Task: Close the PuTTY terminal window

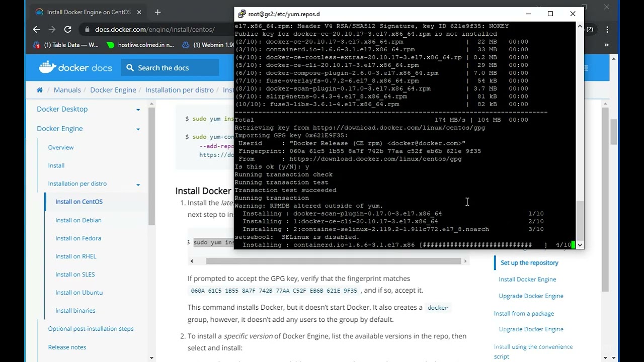Action: tap(573, 14)
